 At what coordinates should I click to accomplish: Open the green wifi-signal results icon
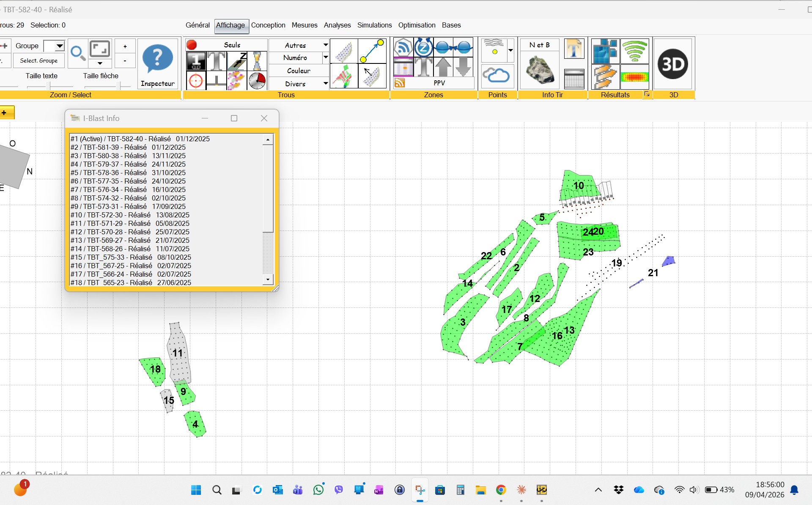point(634,51)
